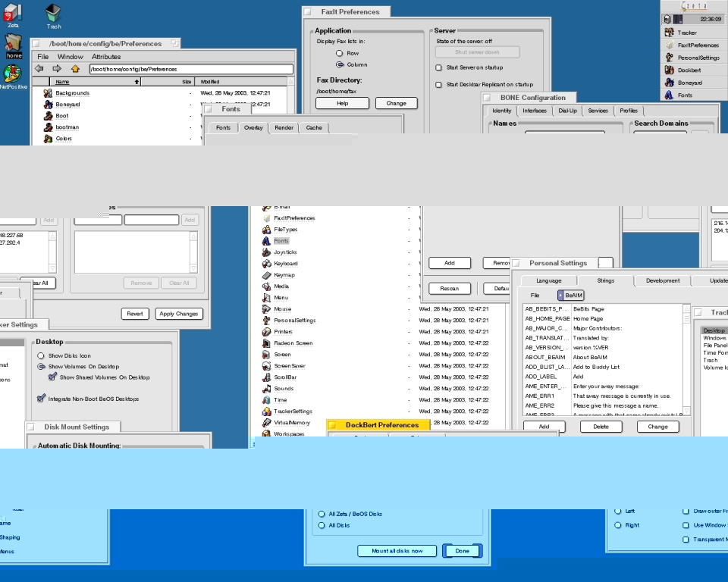Select the Joysticks preference icon
The height and width of the screenshot is (582, 728).
point(266,252)
